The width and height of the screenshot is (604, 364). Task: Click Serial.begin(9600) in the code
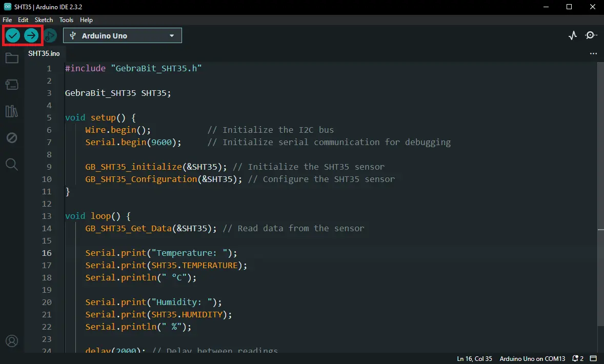(133, 142)
